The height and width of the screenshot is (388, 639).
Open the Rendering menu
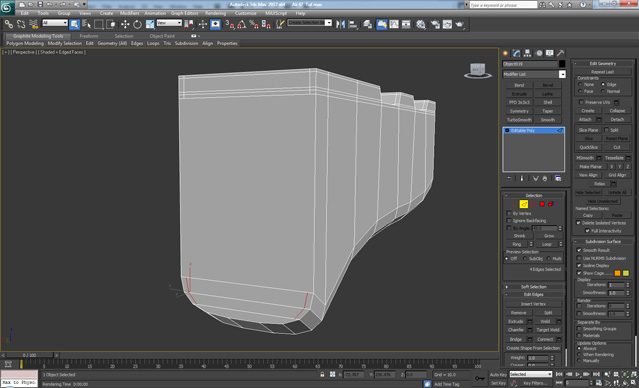point(215,13)
